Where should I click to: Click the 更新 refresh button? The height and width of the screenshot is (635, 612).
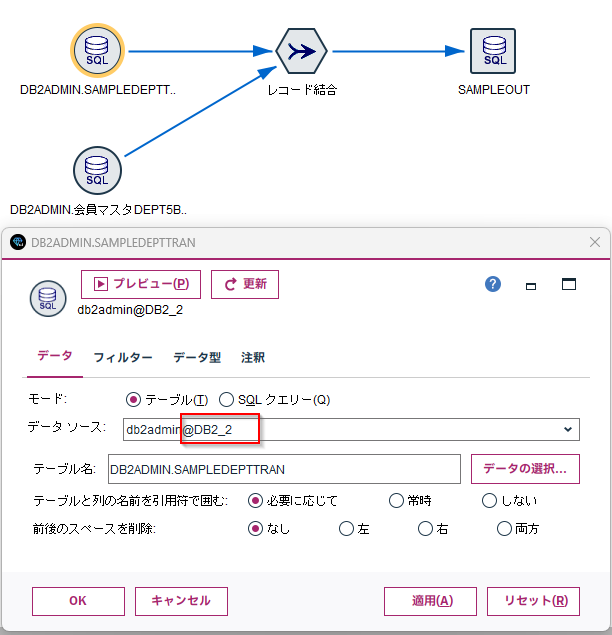coord(245,284)
